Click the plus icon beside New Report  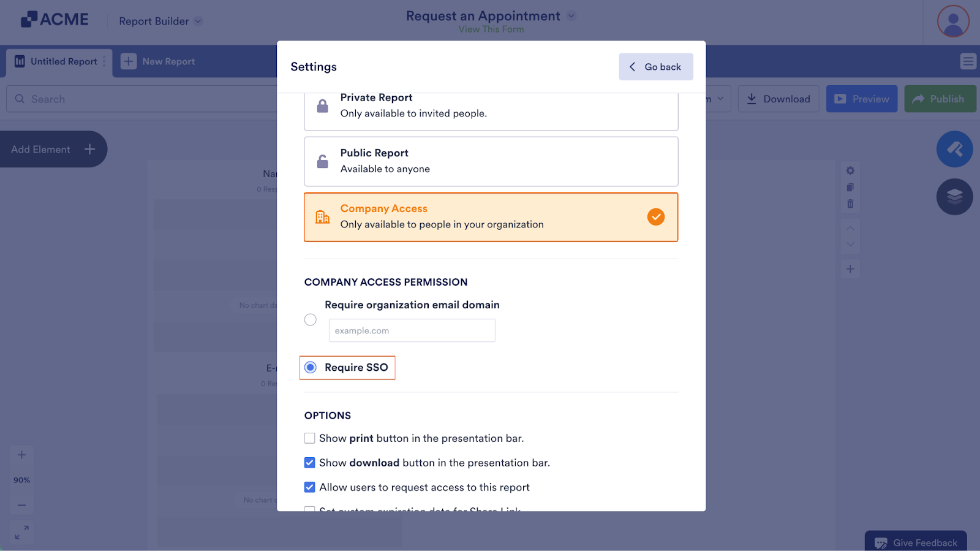tap(129, 61)
